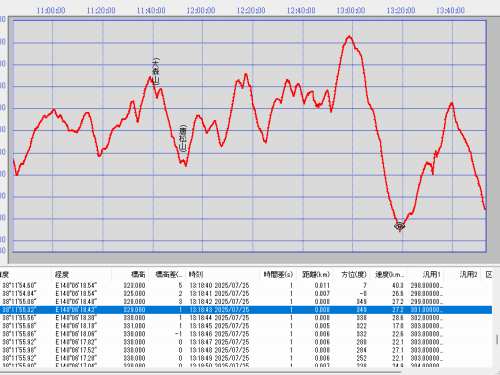Viewport: 500px width, 375px height.
Task: Click the 汎用2 column header
Action: click(468, 275)
